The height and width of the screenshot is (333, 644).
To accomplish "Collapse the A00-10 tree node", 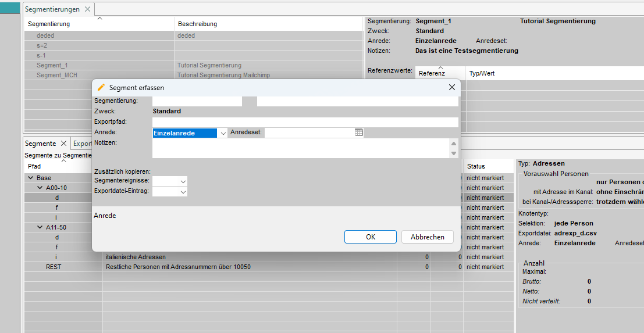I will click(40, 188).
